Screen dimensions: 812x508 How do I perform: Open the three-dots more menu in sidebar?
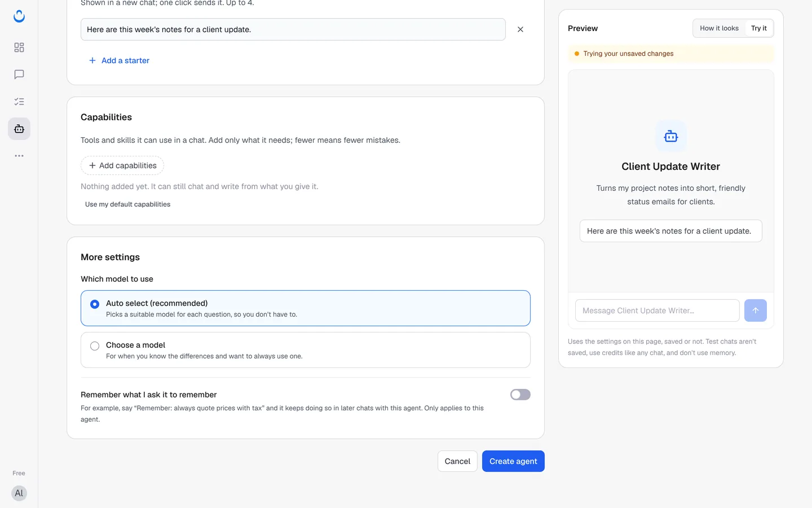coord(19,156)
